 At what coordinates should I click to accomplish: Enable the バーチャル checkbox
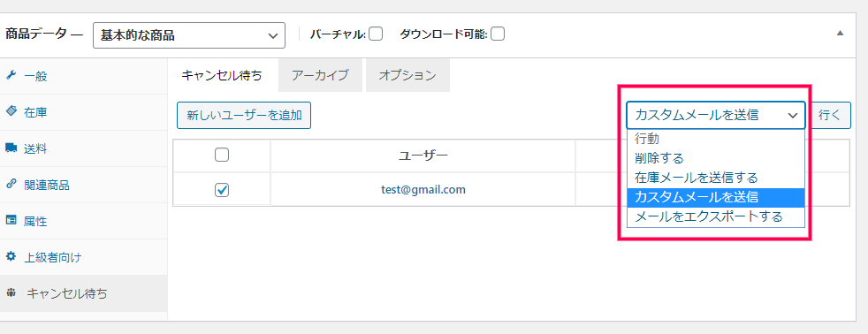coord(376,34)
